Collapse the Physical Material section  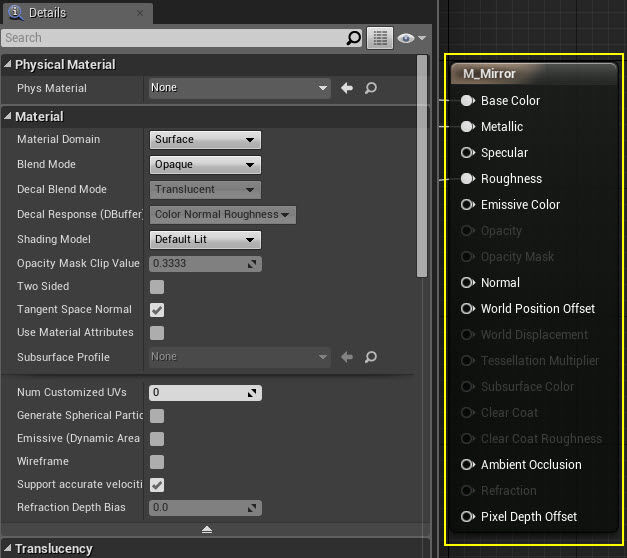(x=8, y=65)
